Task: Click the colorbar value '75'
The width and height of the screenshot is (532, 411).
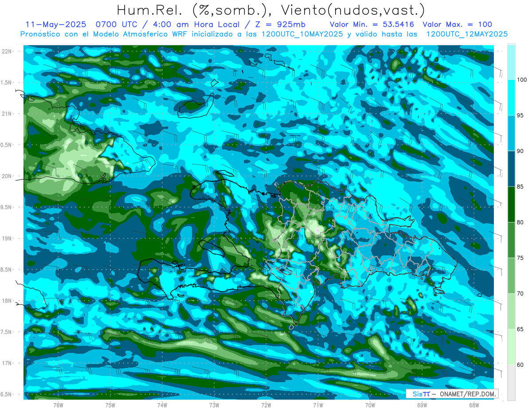Action: coord(520,258)
